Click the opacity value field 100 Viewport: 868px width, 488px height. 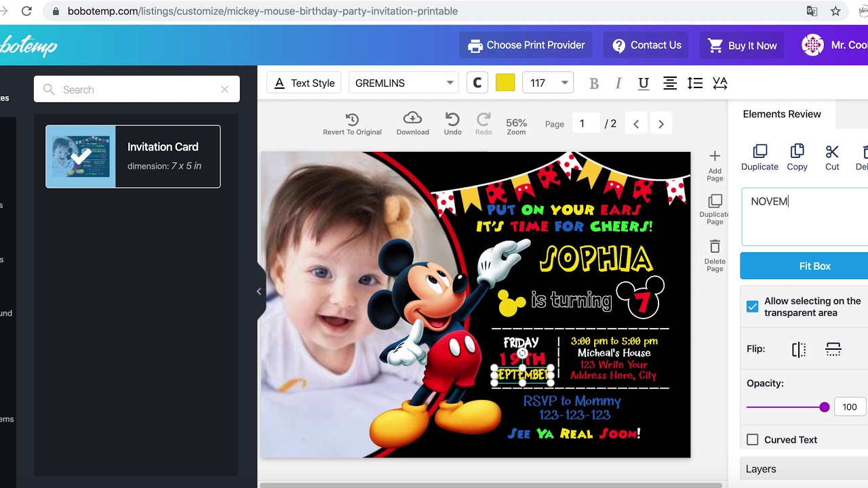click(850, 407)
